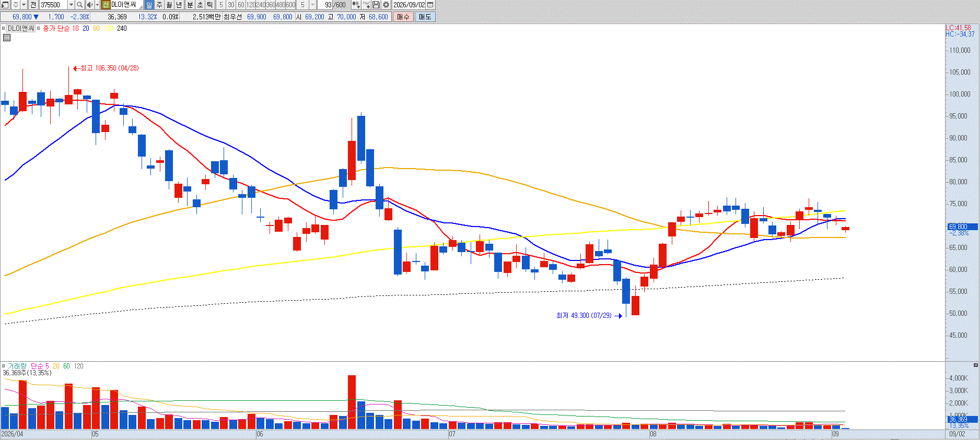Click the 종가 단순 moving average label
This screenshot has width=980, height=440.
[56, 28]
